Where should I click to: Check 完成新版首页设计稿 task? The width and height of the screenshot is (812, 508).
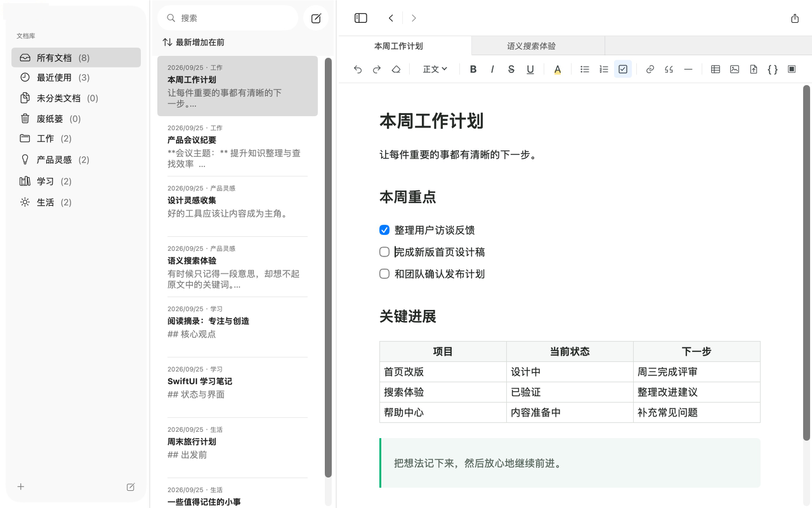pos(384,252)
